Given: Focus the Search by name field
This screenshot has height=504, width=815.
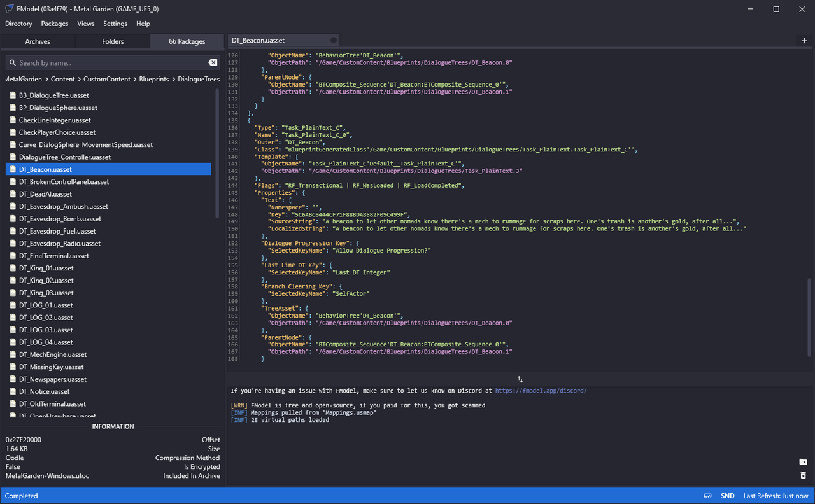Looking at the screenshot, I should point(112,62).
